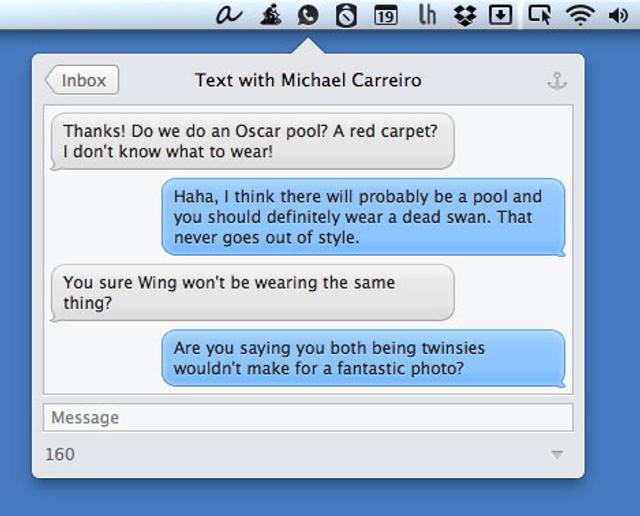Click the chat bubble phone menu bar icon
Viewport: 640px width, 516px height.
pyautogui.click(x=308, y=15)
